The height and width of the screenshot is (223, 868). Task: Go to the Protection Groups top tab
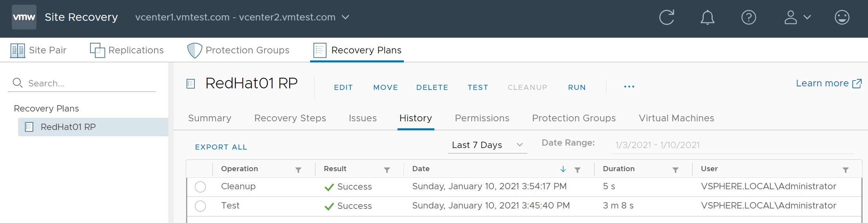point(239,50)
